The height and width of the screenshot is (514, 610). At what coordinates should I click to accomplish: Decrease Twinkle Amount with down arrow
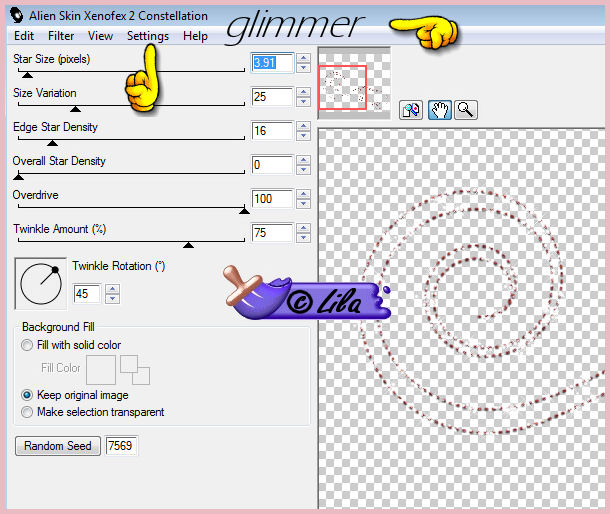click(x=303, y=238)
